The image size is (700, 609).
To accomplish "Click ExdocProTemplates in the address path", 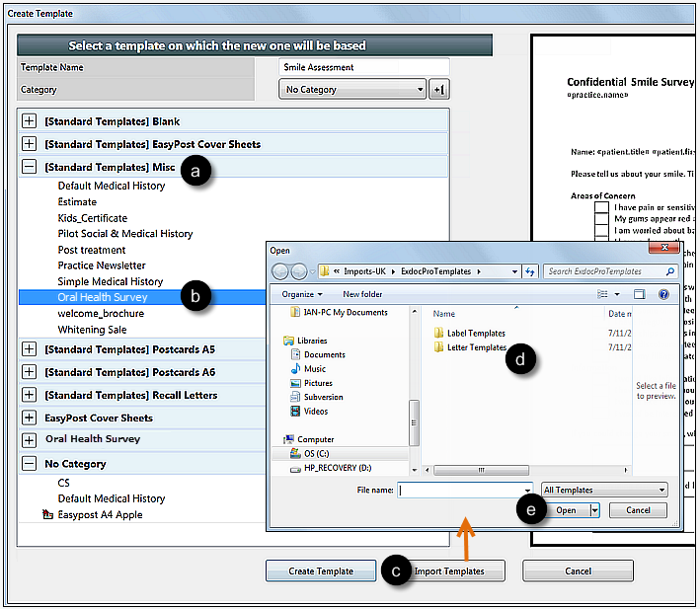I will click(x=435, y=271).
